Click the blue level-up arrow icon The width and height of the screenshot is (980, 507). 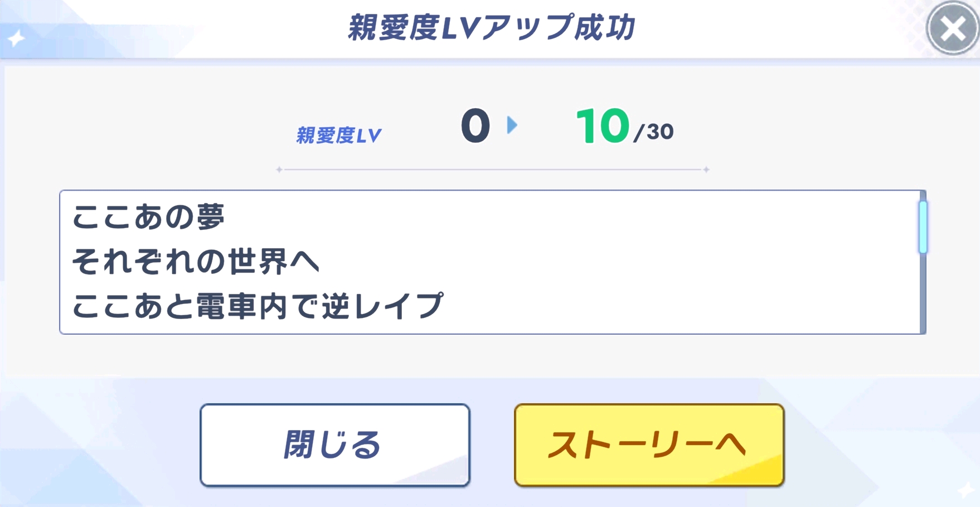pos(512,125)
